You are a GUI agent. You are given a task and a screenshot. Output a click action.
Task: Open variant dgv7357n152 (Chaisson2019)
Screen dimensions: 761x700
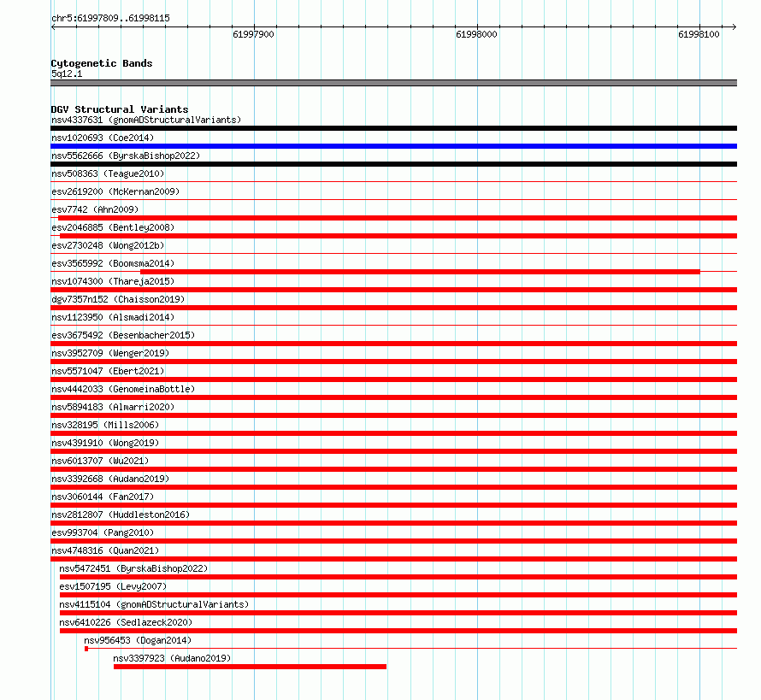coord(118,299)
